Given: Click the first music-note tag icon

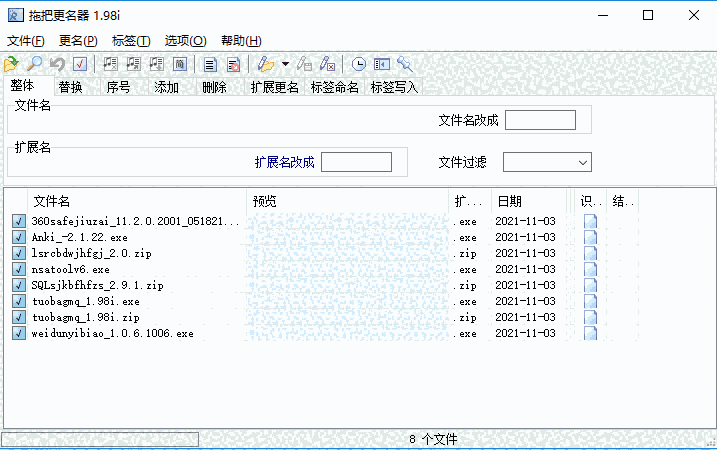Looking at the screenshot, I should [110, 64].
